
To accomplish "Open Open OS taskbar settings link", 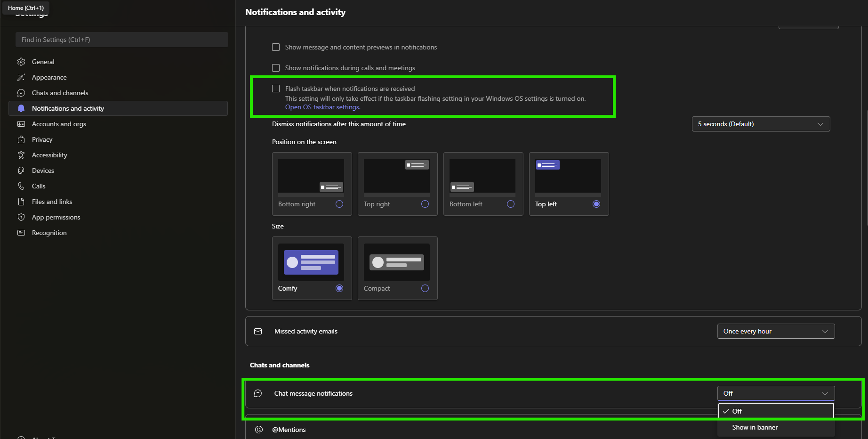I will pyautogui.click(x=322, y=107).
